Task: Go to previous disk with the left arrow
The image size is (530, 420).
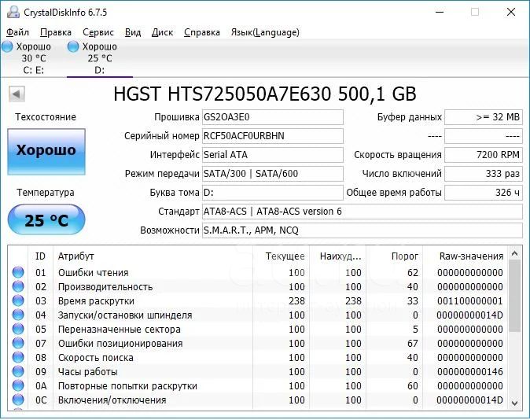Action: (17, 94)
